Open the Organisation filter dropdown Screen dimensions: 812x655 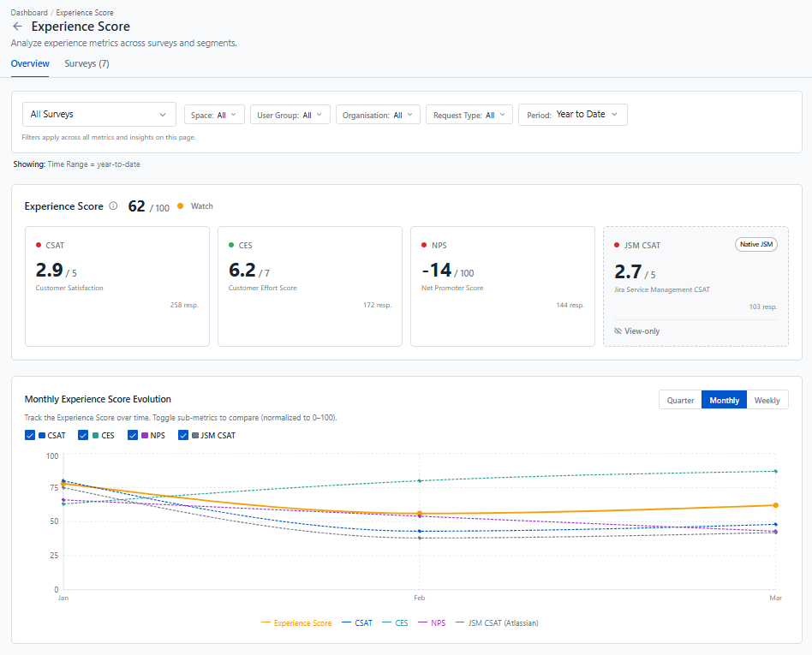coord(378,115)
